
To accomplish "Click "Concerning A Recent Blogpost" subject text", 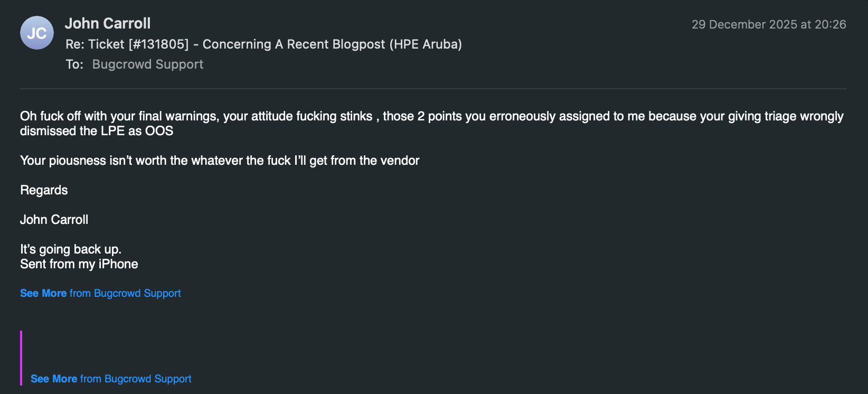I will [294, 44].
